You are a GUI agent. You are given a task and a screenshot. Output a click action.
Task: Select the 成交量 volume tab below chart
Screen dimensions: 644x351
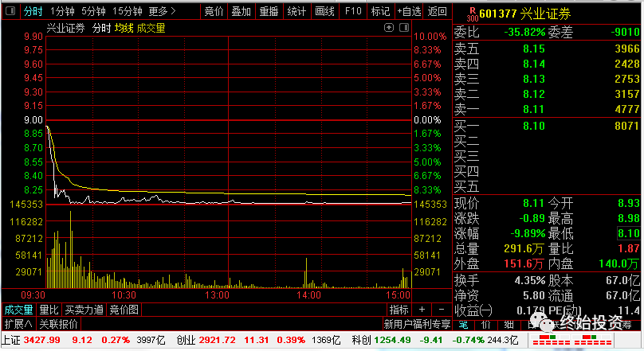pos(18,310)
